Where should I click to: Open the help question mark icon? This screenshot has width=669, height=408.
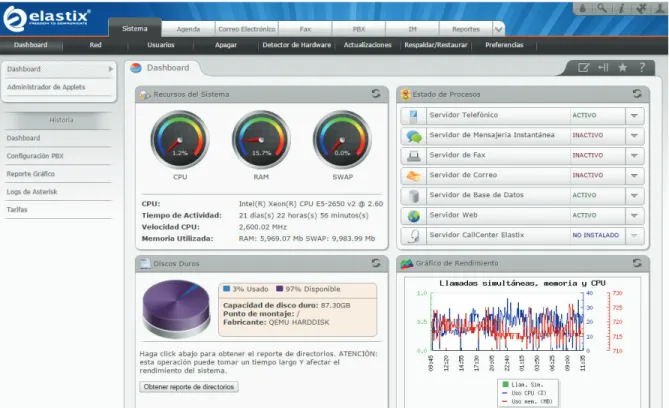pos(642,67)
